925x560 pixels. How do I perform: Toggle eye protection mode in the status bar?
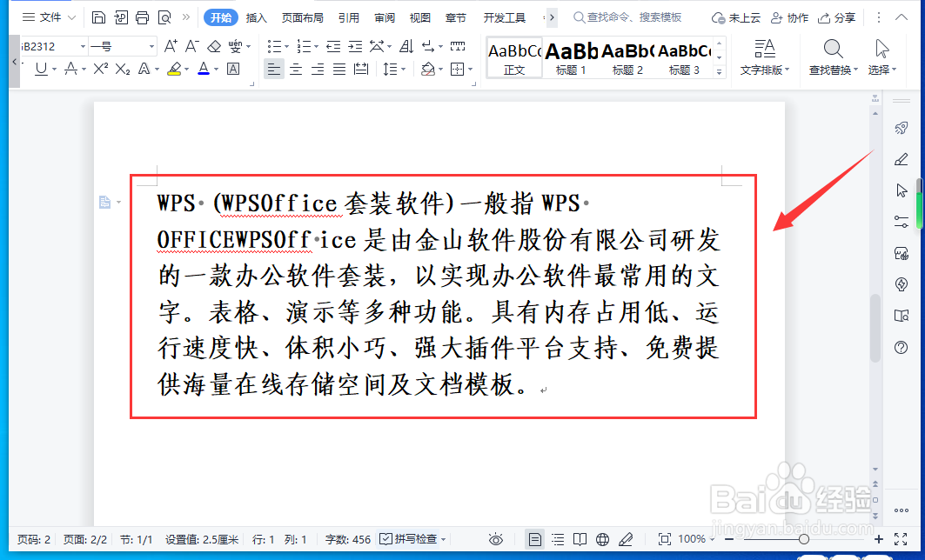(x=496, y=539)
